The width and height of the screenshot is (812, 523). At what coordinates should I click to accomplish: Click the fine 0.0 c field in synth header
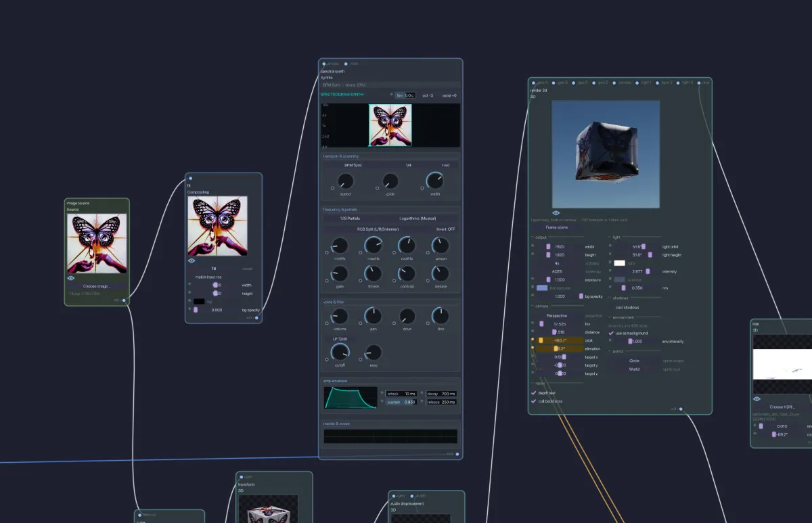click(405, 95)
